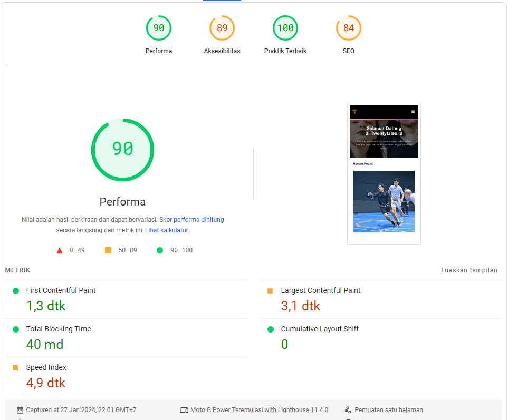
Task: Click the green dot beside First Contentful Paint
Action: point(15,290)
